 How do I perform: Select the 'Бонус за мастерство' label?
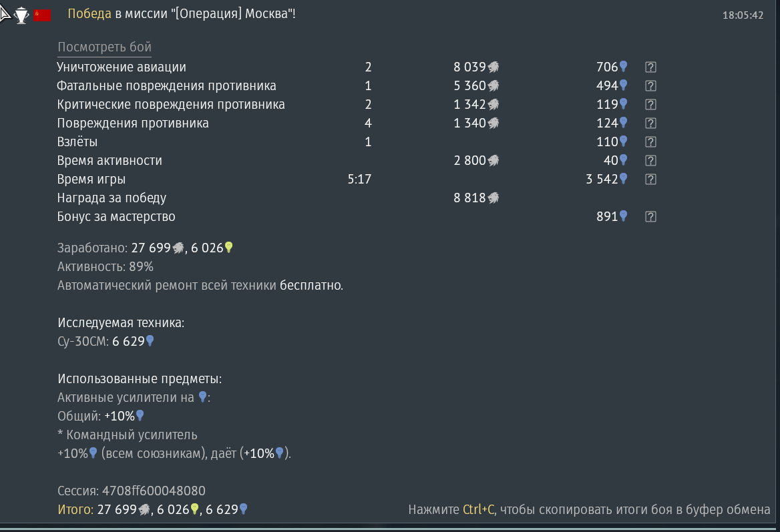pos(116,217)
